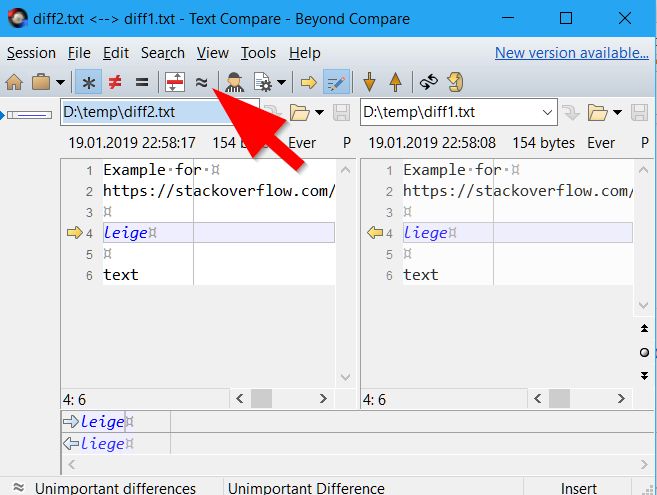Click yellow copy-left arrow at right line 4
The width and height of the screenshot is (657, 495).
tap(375, 232)
